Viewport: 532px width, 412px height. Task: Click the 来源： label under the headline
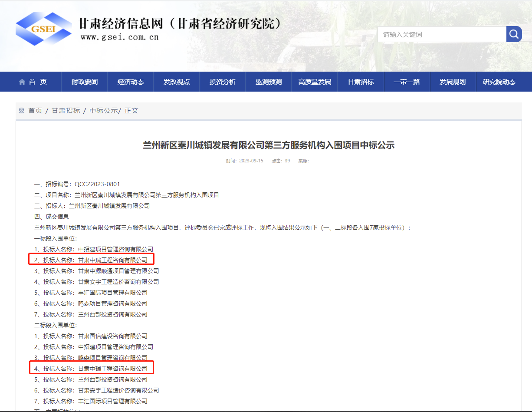(303, 161)
